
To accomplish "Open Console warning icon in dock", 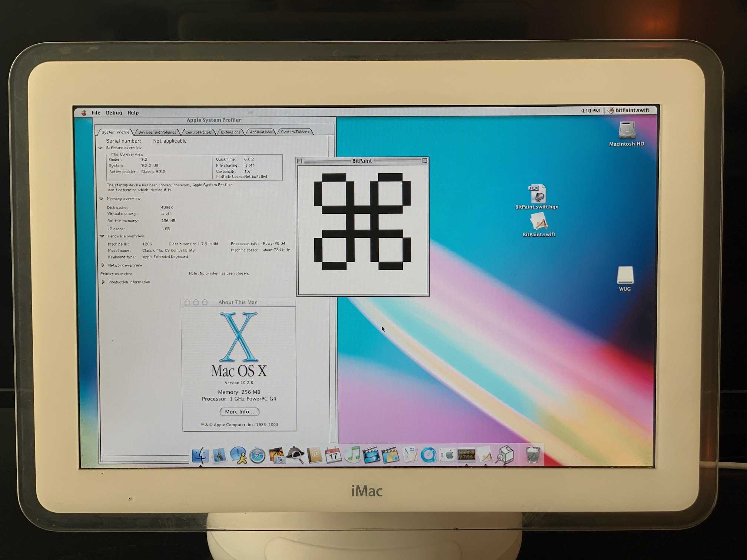I will click(467, 454).
